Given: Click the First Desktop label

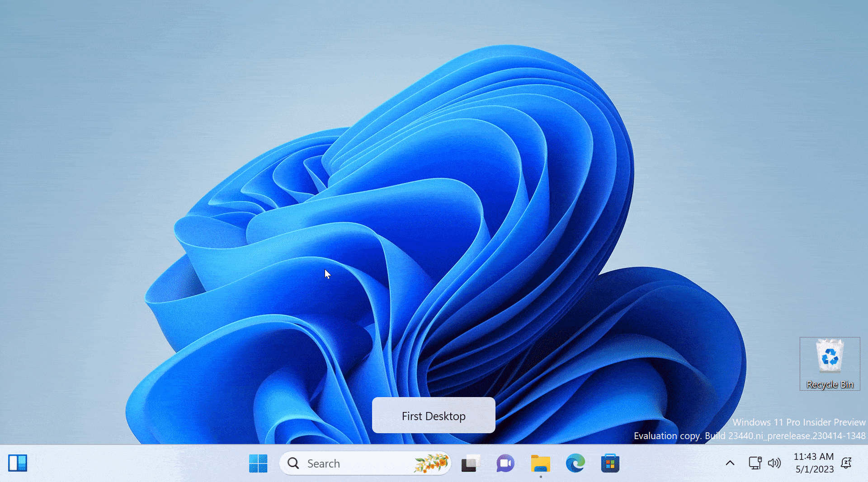Looking at the screenshot, I should [x=433, y=416].
